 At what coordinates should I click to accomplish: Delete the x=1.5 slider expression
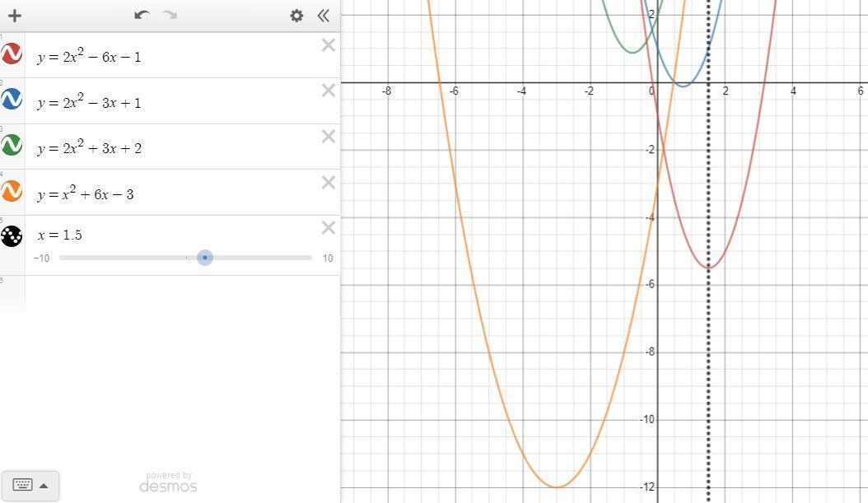(328, 228)
